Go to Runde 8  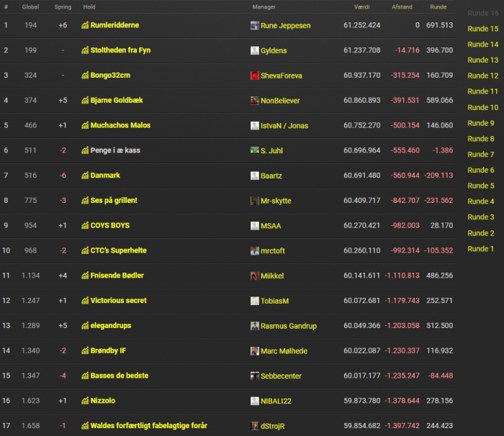point(481,139)
